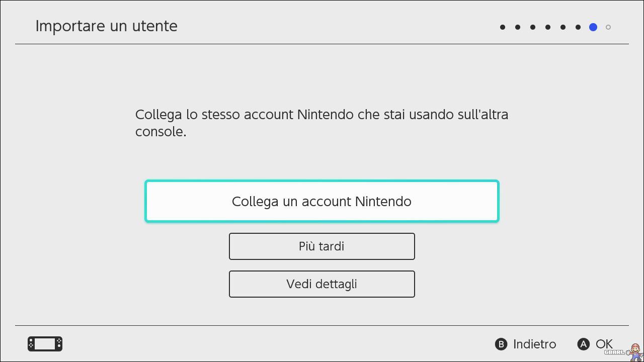Select Collega un account Nintendo button
Image resolution: width=644 pixels, height=362 pixels.
click(x=322, y=201)
